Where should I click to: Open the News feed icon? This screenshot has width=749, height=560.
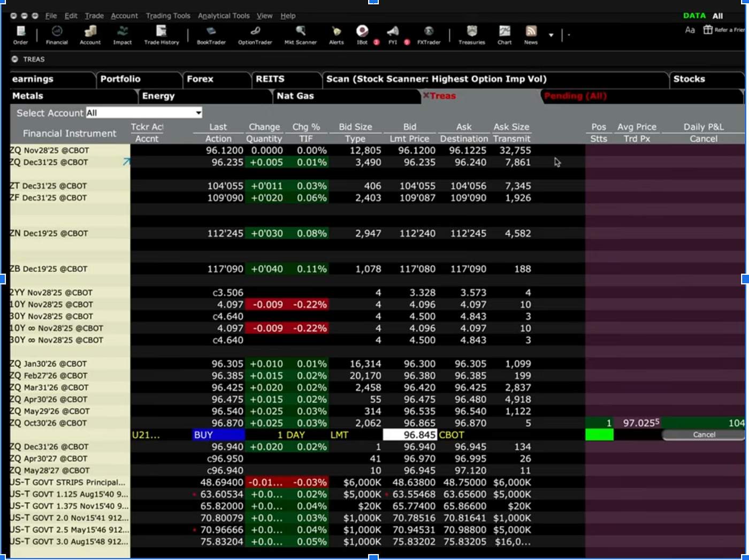pyautogui.click(x=531, y=35)
